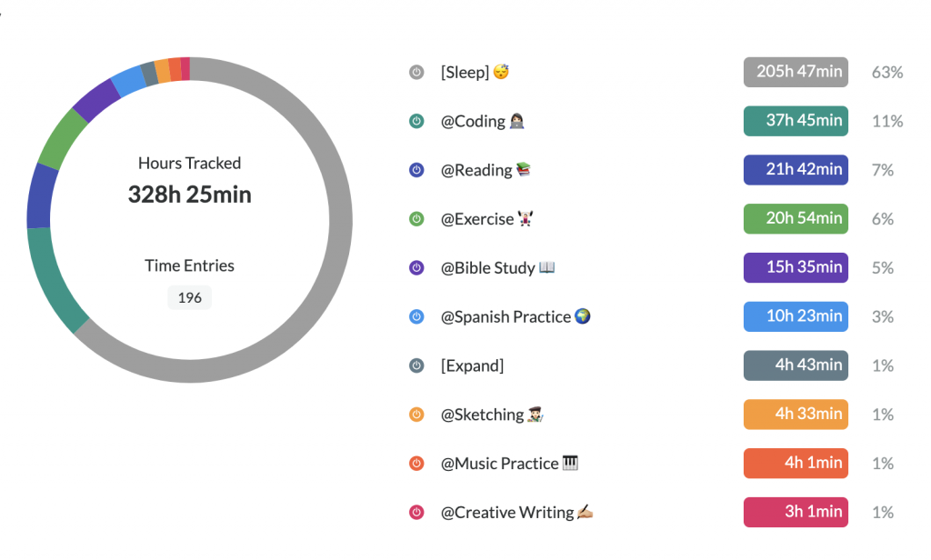This screenshot has height=560, width=931.
Task: Click the green Exercise segment of donut chart
Action: 62,140
